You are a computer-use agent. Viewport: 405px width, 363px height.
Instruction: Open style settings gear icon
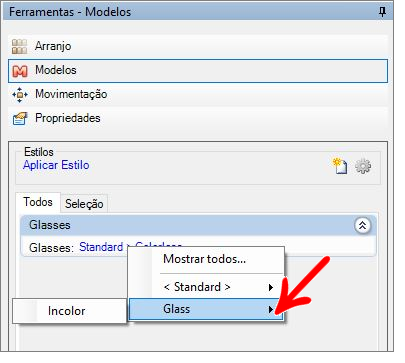(363, 166)
